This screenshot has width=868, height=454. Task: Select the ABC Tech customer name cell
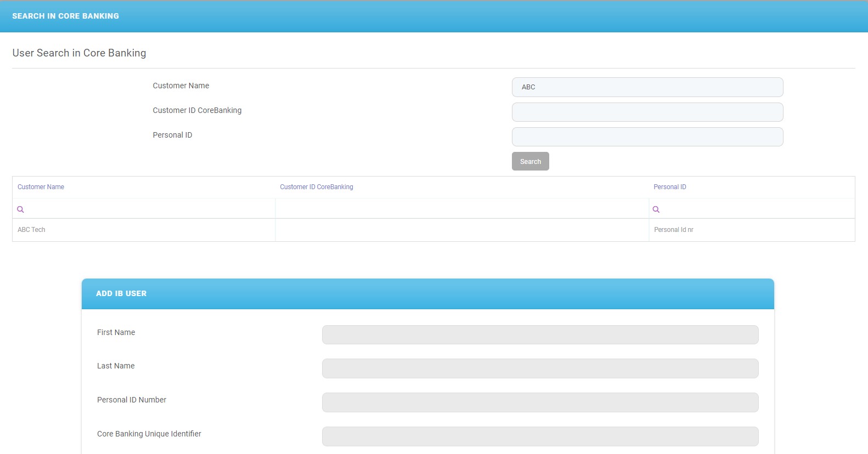tap(32, 230)
